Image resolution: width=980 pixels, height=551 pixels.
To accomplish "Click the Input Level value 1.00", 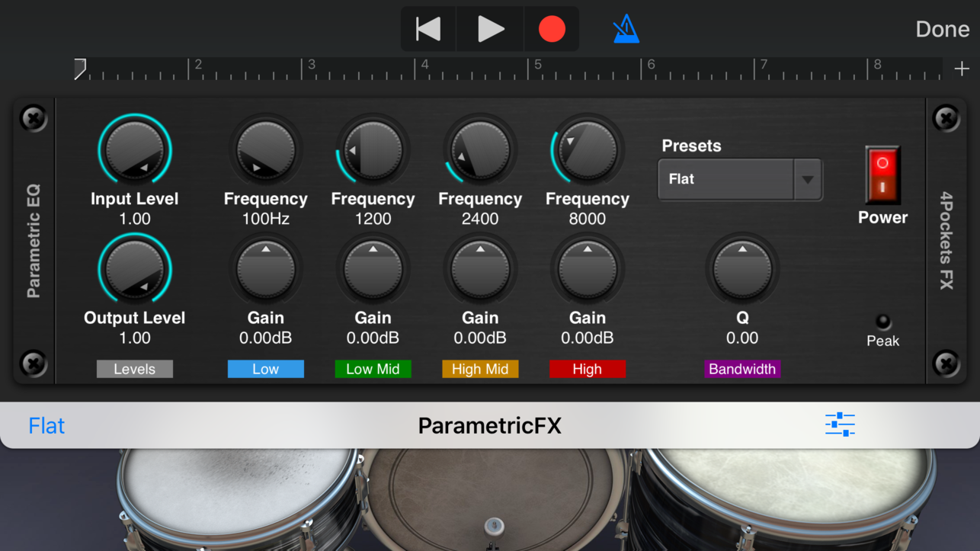I will click(135, 219).
